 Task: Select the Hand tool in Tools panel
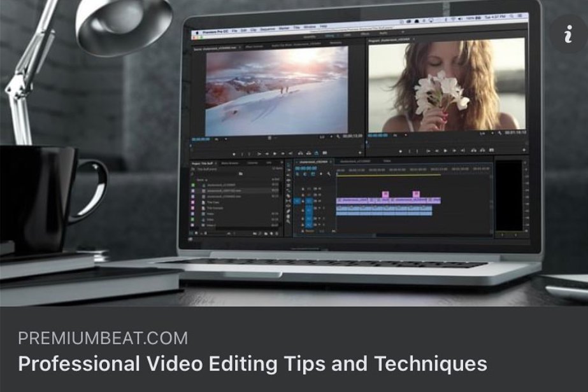[x=288, y=216]
